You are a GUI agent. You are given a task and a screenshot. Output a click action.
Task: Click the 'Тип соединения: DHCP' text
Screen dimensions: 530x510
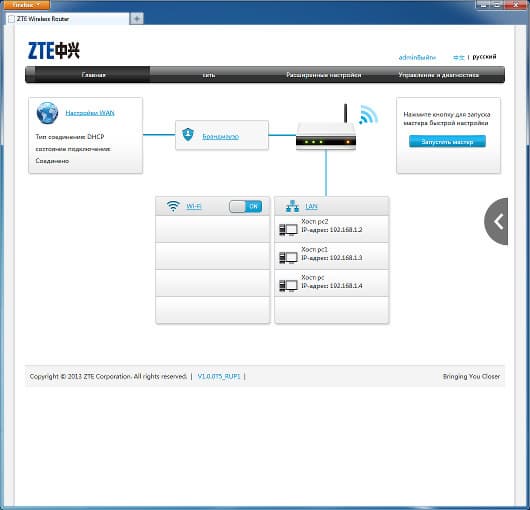(70, 137)
